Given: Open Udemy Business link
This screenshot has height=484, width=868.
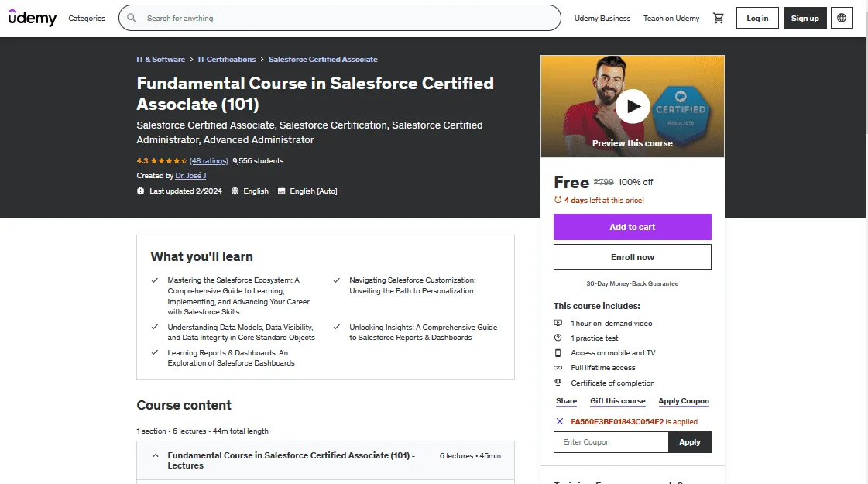Looking at the screenshot, I should pyautogui.click(x=602, y=19).
